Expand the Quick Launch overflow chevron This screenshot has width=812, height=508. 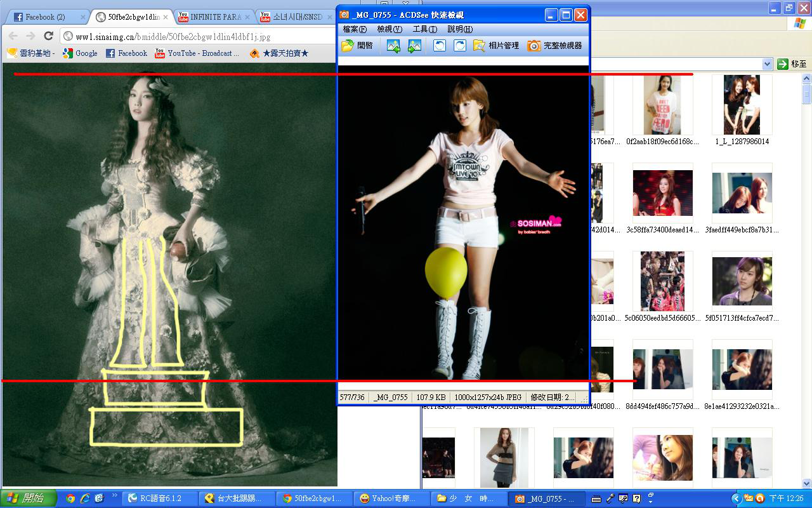coord(115,495)
